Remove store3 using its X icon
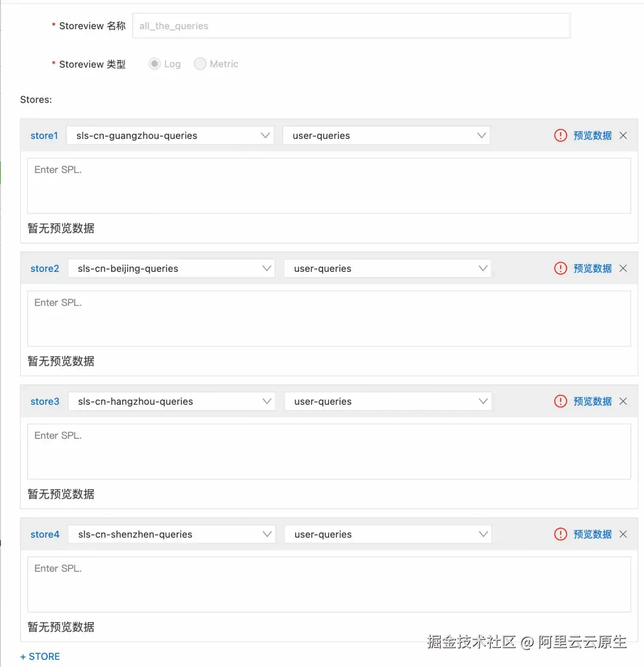The height and width of the screenshot is (667, 644). [623, 401]
